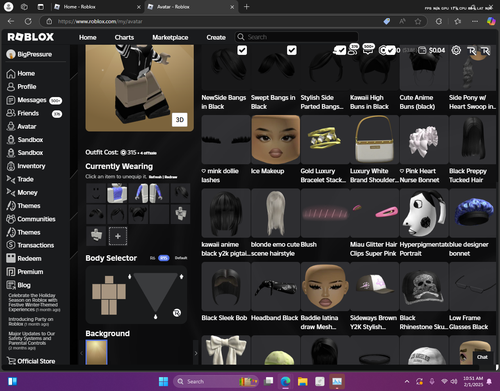Open Microsoft Edge from the taskbar
This screenshot has width=500, height=391.
point(285,381)
